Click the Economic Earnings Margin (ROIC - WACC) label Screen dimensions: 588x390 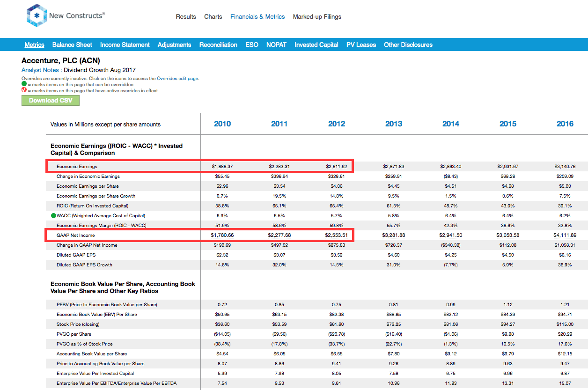[101, 226]
